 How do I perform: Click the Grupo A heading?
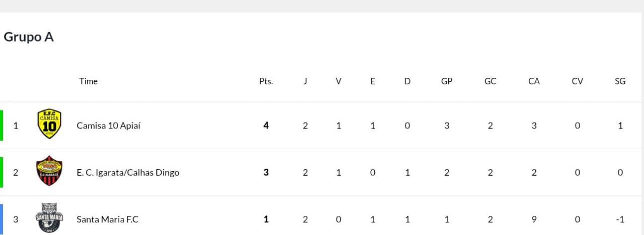point(29,37)
